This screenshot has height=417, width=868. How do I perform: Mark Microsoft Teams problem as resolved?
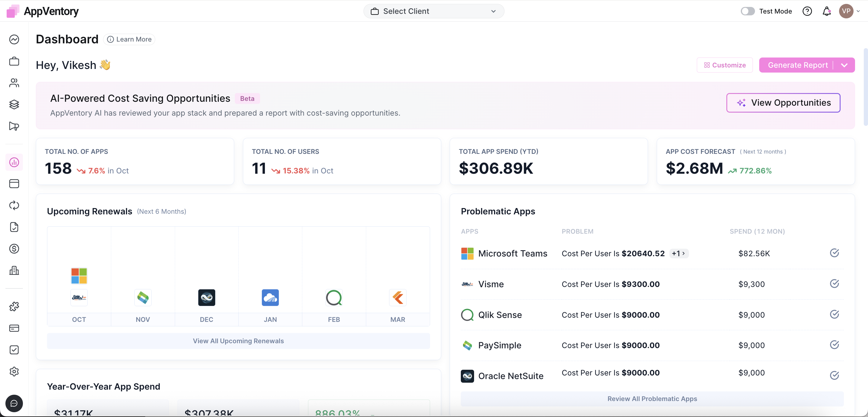point(834,253)
